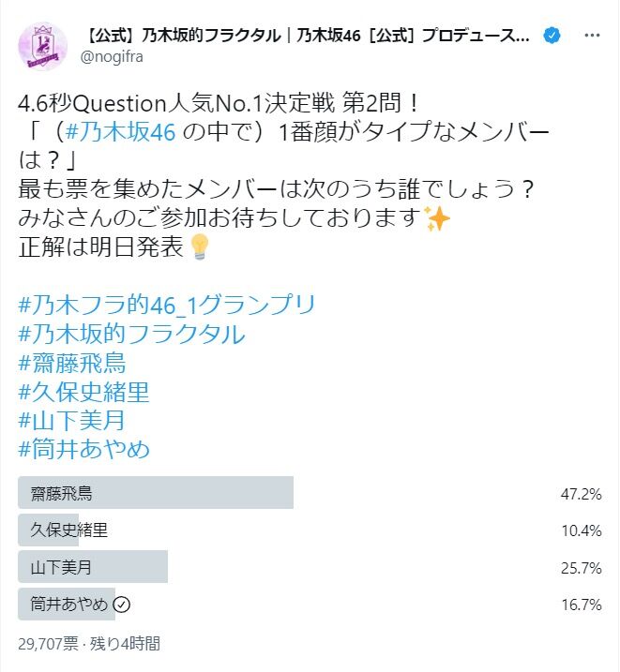Click the #久保史緒里 hashtag
The image size is (620, 672).
coord(83,391)
